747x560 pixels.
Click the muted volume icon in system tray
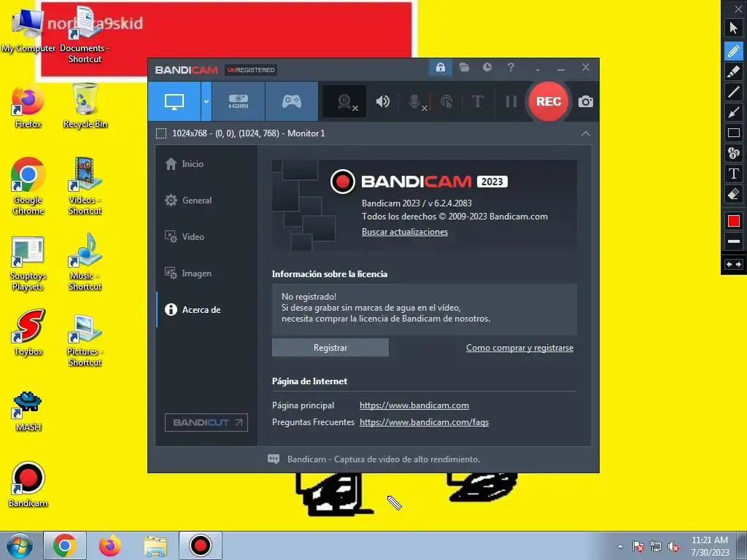[673, 546]
